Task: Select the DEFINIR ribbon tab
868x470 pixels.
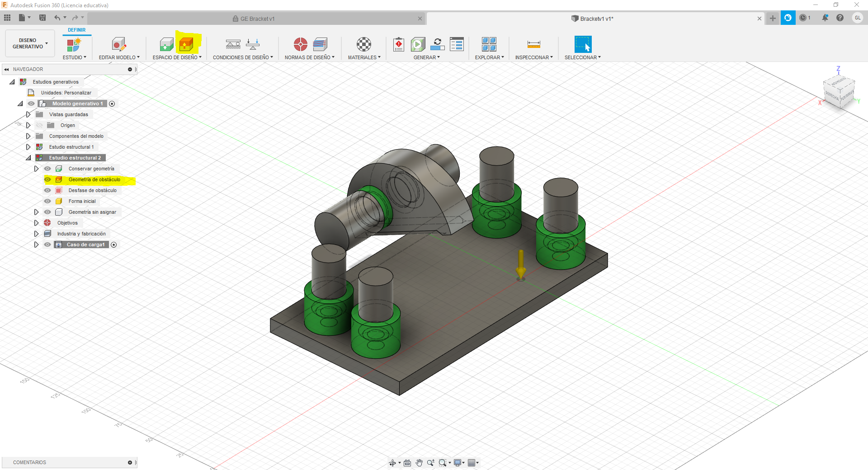Action: [x=77, y=30]
